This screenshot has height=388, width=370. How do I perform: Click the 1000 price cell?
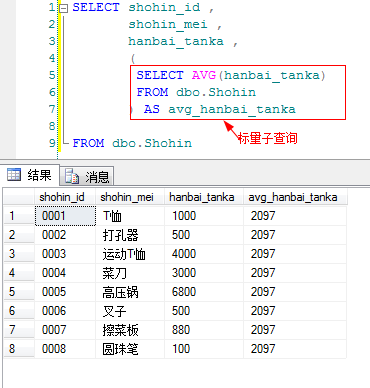coord(204,216)
